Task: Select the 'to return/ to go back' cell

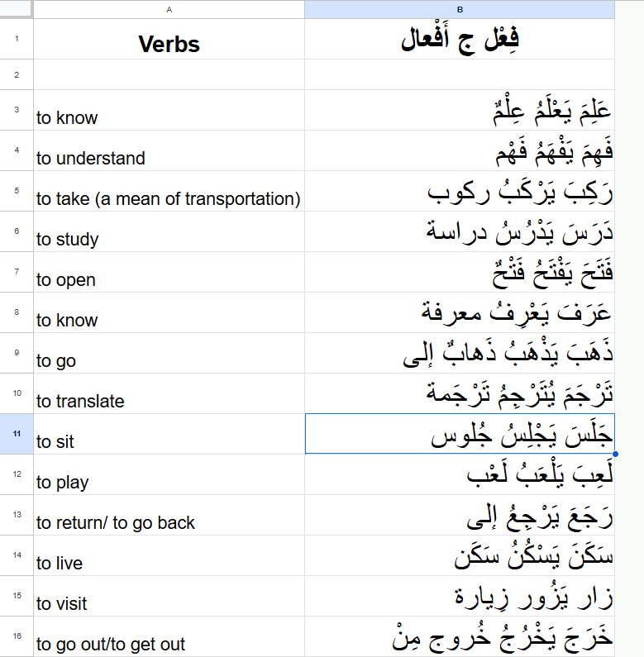Action: [169, 515]
